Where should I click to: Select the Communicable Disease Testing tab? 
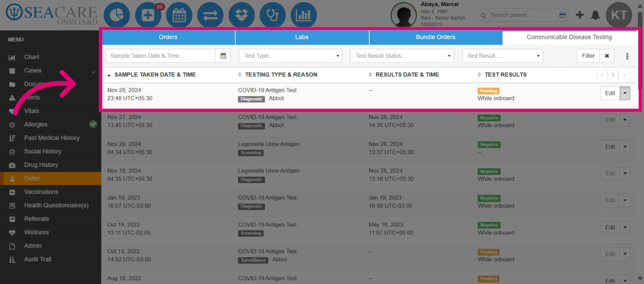pos(569,37)
